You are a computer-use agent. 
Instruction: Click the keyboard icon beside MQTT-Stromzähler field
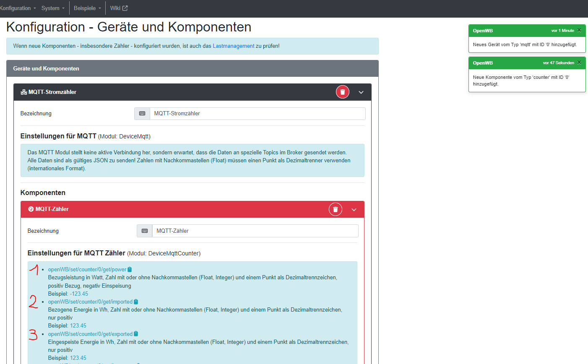[142, 114]
